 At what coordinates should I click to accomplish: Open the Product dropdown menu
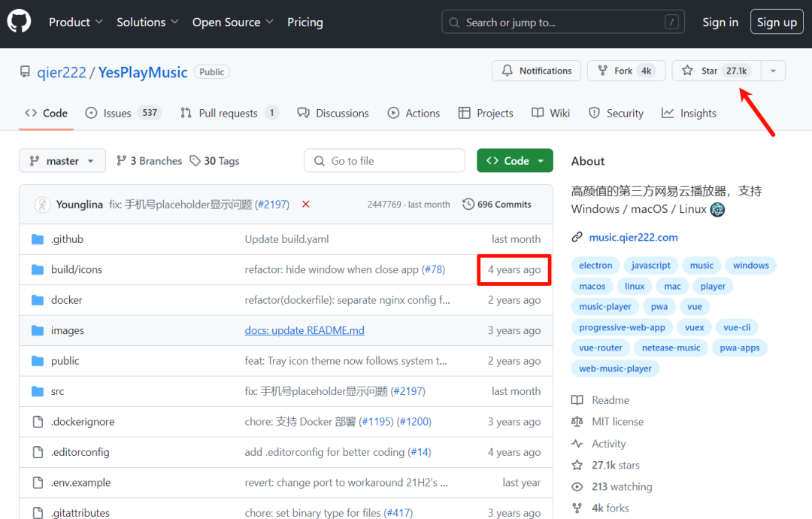[76, 23]
